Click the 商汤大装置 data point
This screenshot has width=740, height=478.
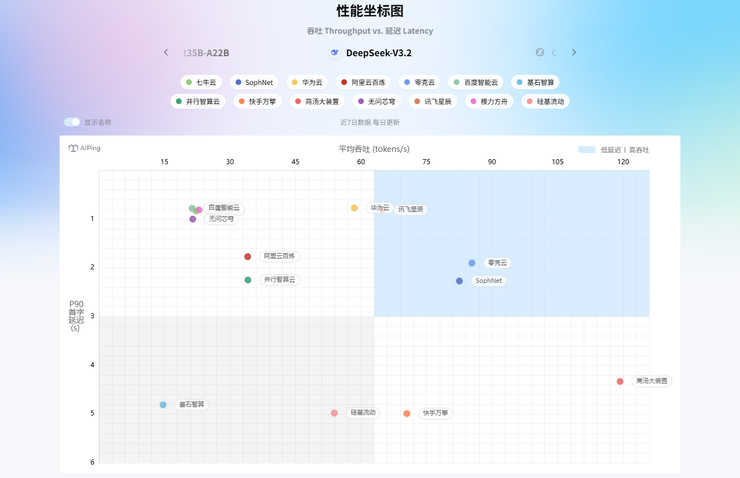coord(620,381)
